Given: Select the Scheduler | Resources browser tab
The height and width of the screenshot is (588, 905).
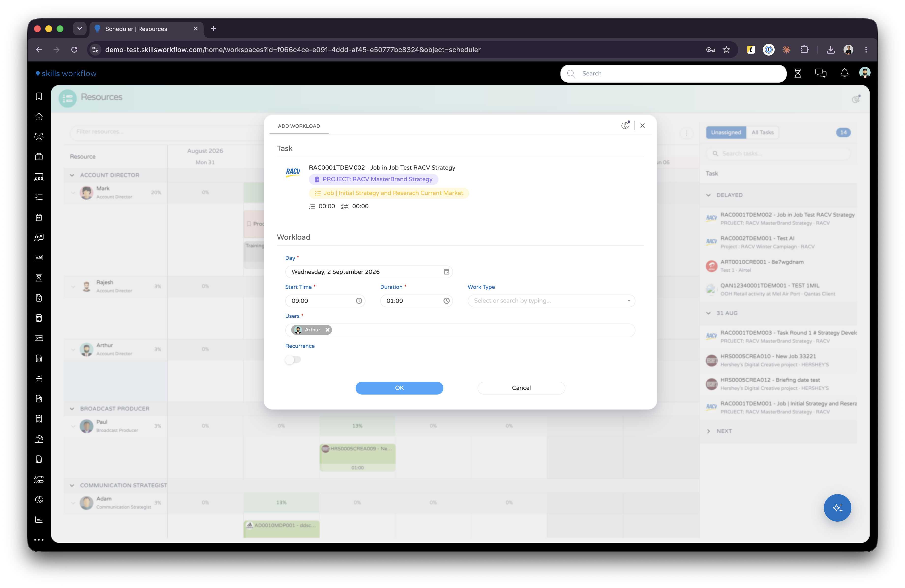Looking at the screenshot, I should tap(146, 29).
